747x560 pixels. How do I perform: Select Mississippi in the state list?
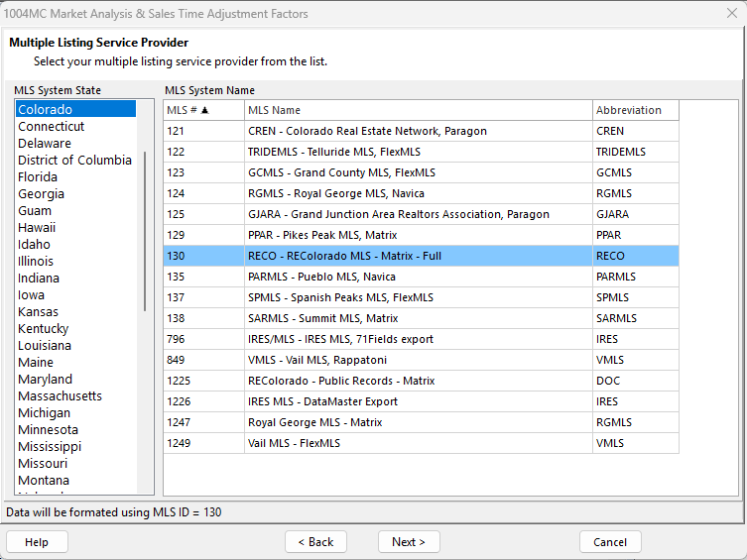pyautogui.click(x=75, y=446)
